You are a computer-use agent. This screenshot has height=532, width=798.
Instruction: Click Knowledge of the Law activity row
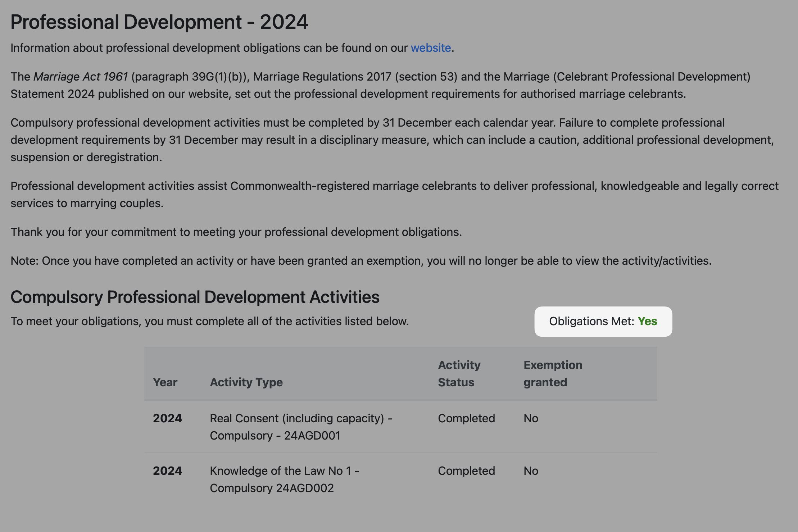[x=284, y=479]
